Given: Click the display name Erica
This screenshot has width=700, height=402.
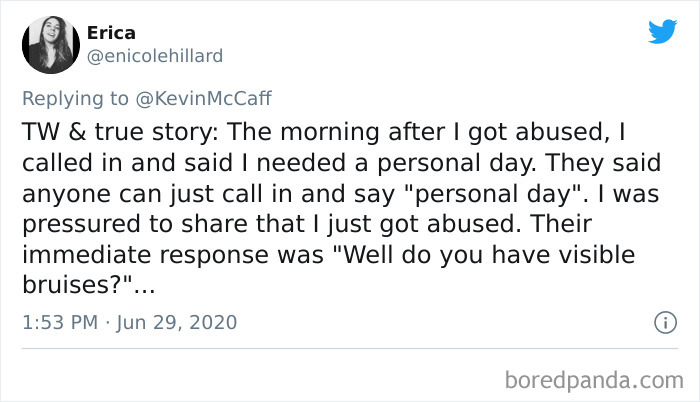Looking at the screenshot, I should point(111,33).
